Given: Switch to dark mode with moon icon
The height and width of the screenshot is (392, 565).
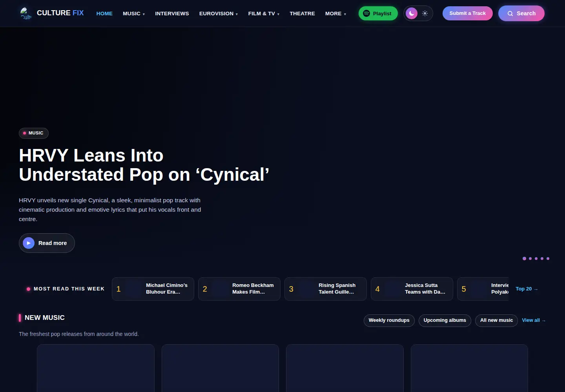Looking at the screenshot, I should point(412,13).
